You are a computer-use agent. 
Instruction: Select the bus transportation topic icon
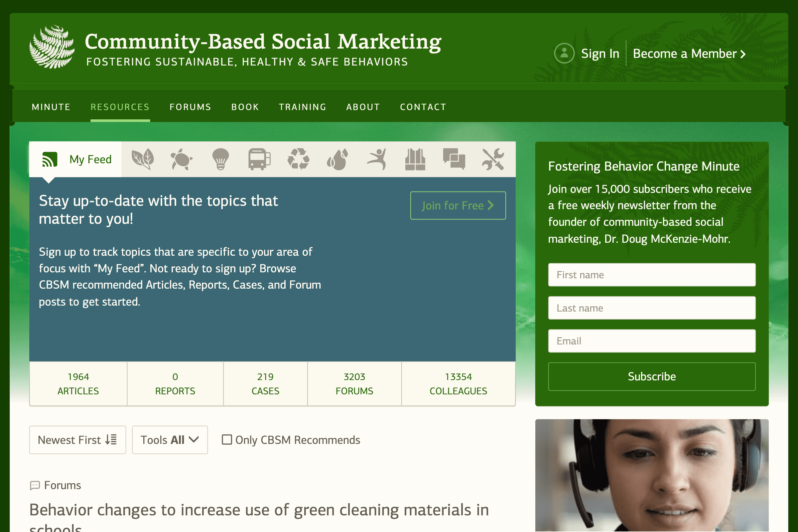click(259, 159)
